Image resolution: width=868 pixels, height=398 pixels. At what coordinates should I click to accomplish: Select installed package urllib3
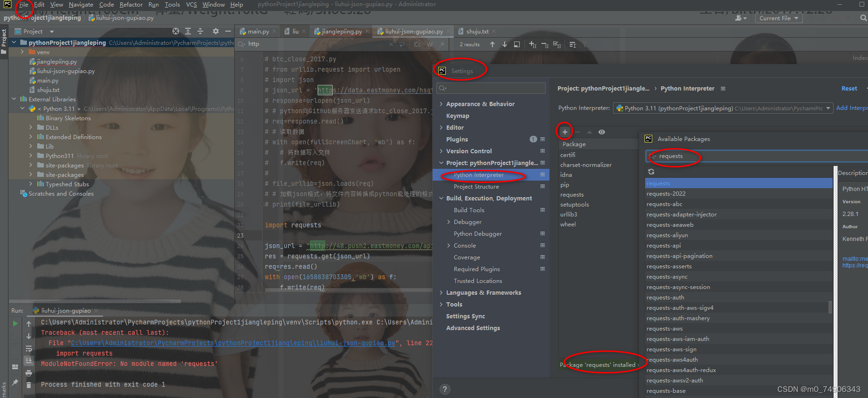coord(569,214)
